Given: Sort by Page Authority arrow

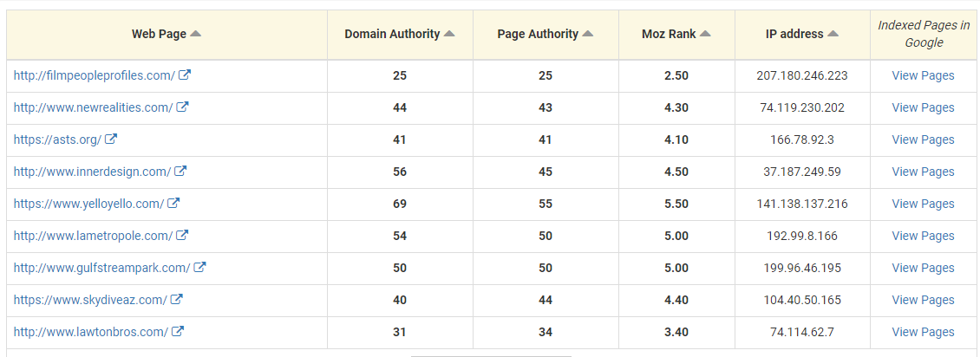Looking at the screenshot, I should (x=588, y=34).
